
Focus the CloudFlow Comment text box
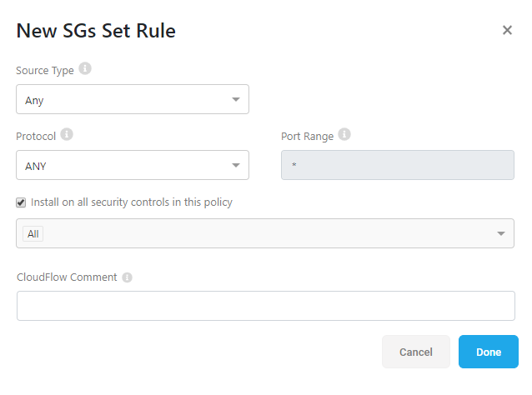[x=266, y=306]
